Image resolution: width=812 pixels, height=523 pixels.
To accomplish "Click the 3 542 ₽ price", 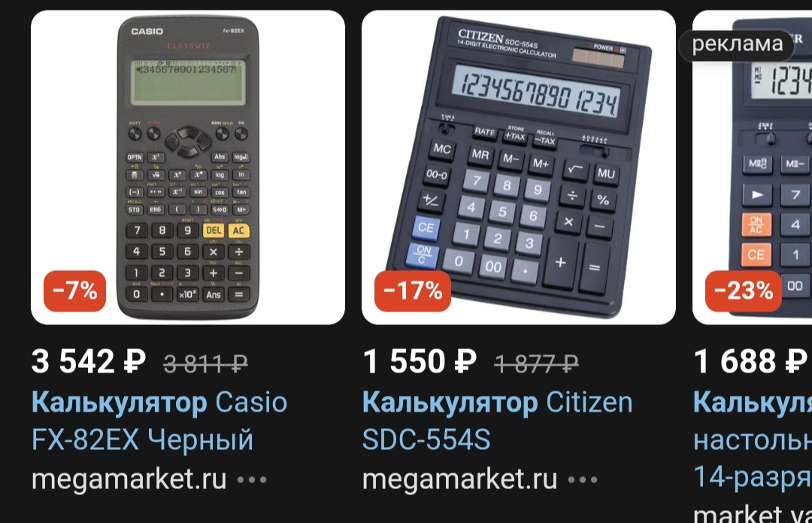I will [88, 361].
